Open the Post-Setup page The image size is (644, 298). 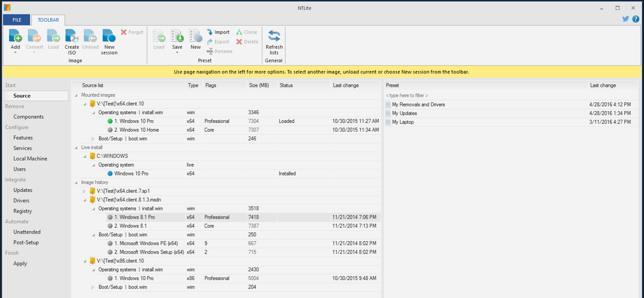pyautogui.click(x=26, y=243)
